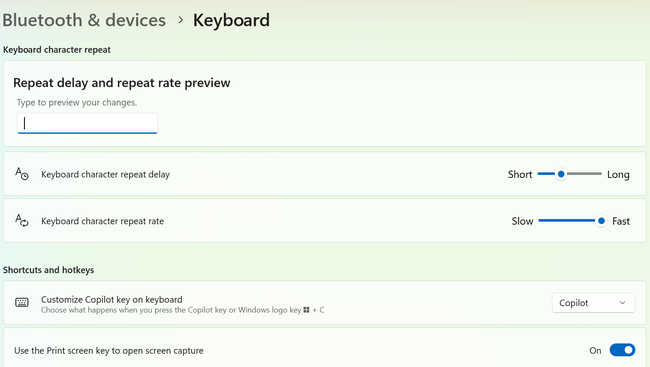Click the repeat rate preview text box
Viewport: 650px width, 367px height.
coord(87,123)
